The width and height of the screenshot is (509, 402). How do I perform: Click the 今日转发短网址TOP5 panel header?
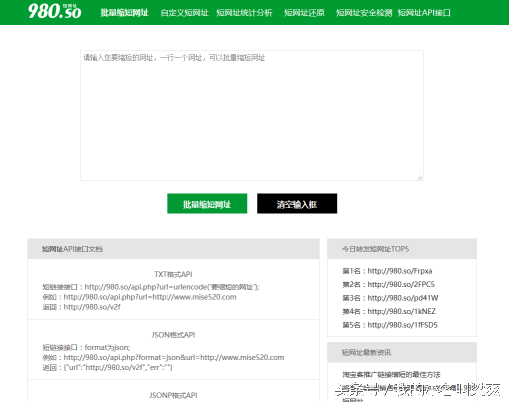[402, 249]
